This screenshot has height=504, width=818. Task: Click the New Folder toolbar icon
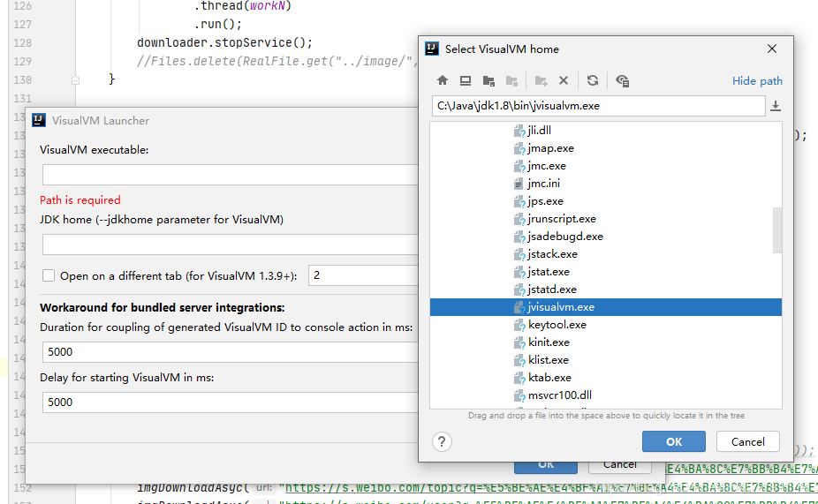tap(541, 80)
